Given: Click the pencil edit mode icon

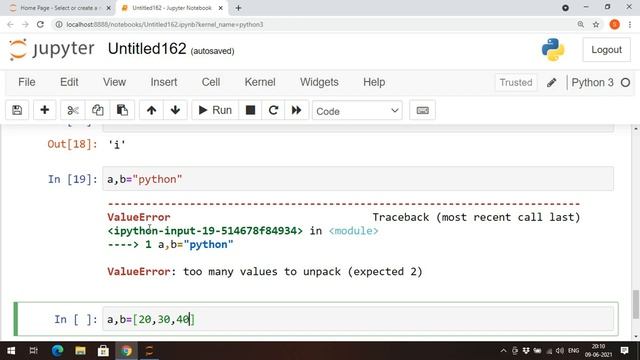Looking at the screenshot, I should [x=551, y=82].
